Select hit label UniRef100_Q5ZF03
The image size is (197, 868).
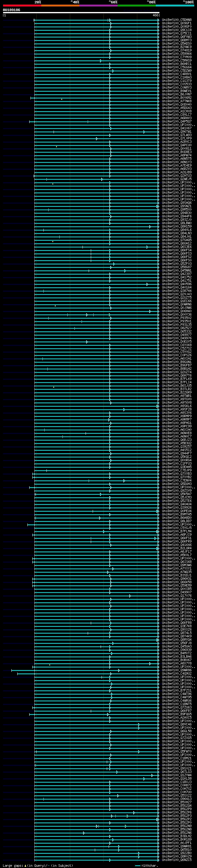click(177, 264)
